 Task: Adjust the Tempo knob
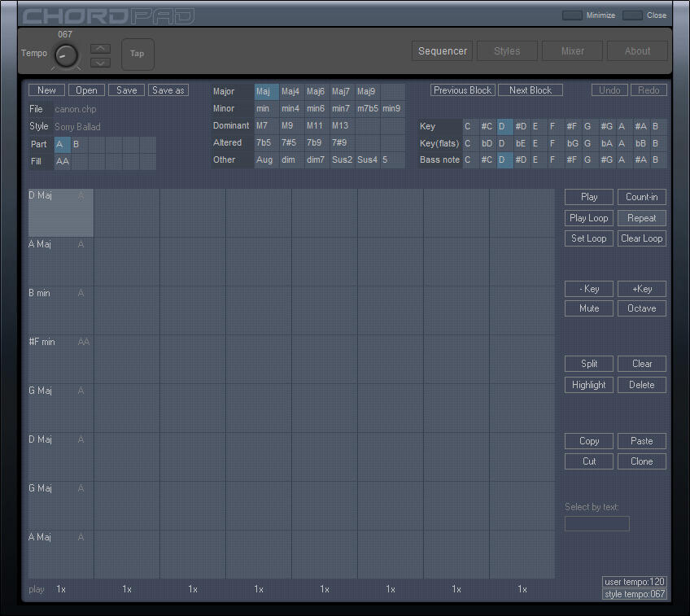[66, 55]
